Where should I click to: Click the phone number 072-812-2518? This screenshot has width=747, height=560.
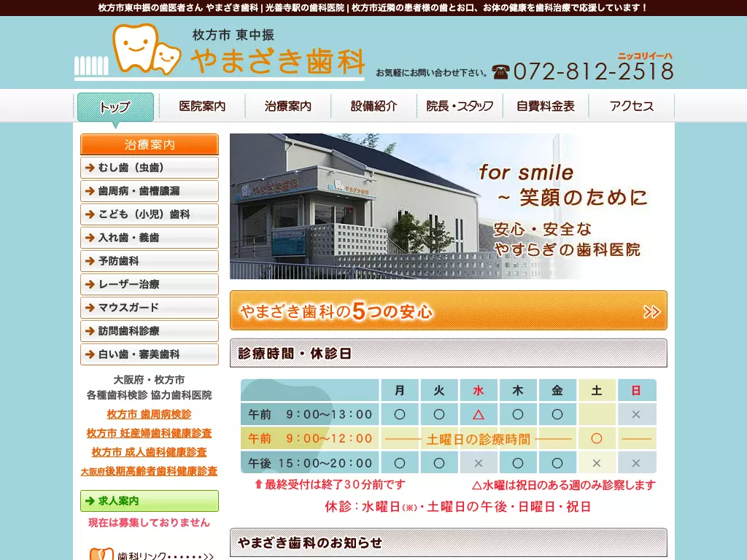[594, 71]
